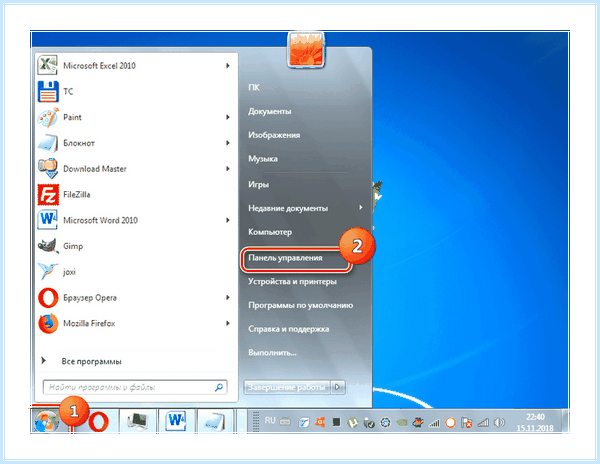This screenshot has height=464, width=600.
Task: Expand Блокнот jump list arrow
Action: [228, 143]
